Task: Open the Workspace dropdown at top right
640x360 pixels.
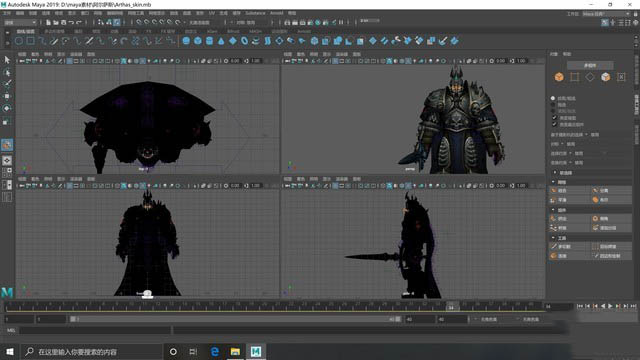Action: pos(606,14)
